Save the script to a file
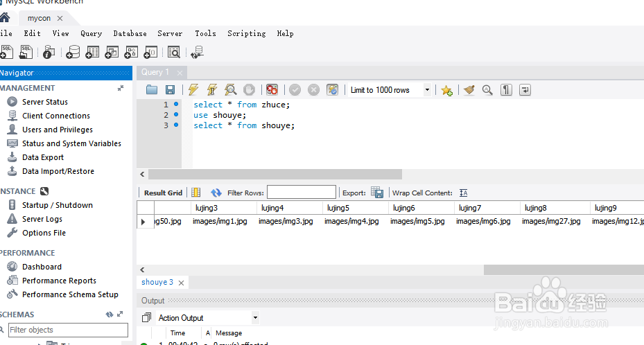 (x=170, y=89)
